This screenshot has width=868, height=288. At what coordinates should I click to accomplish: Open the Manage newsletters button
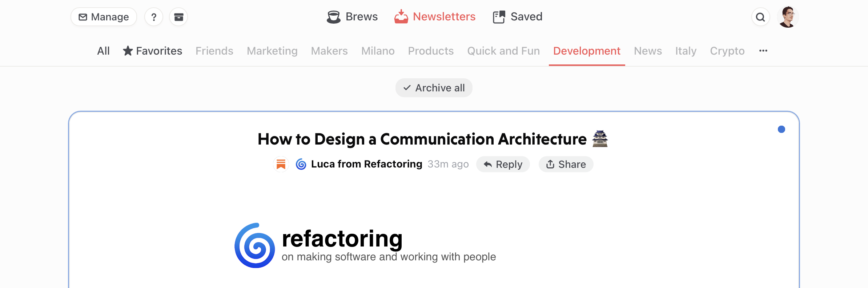(104, 17)
